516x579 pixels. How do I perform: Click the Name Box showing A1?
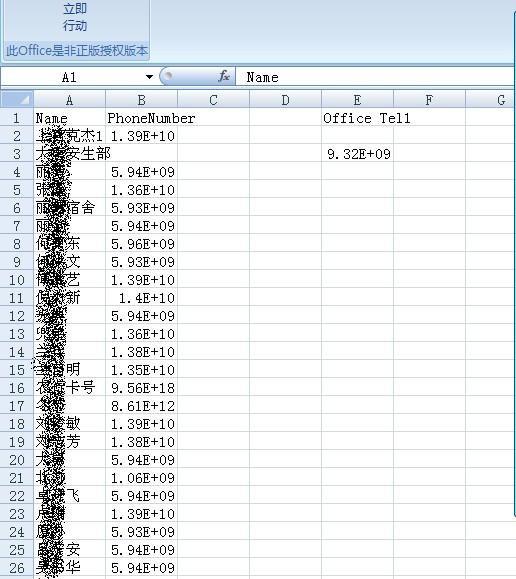[78, 77]
